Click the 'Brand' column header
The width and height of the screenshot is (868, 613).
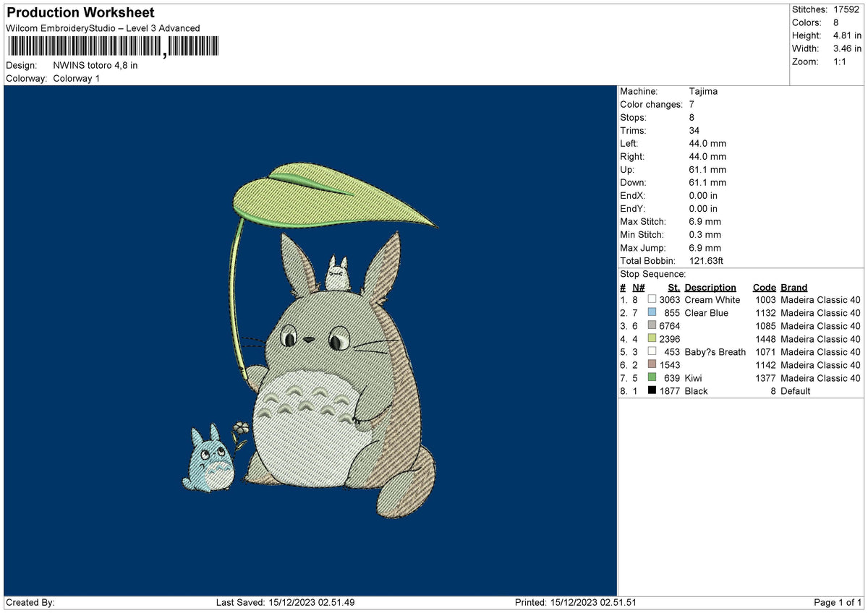tap(793, 287)
